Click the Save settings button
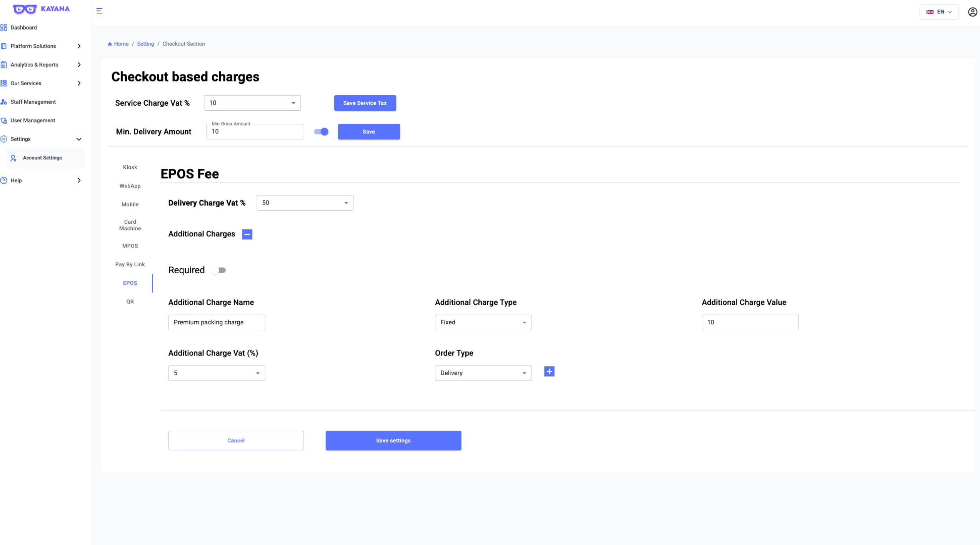980x545 pixels. (x=393, y=440)
